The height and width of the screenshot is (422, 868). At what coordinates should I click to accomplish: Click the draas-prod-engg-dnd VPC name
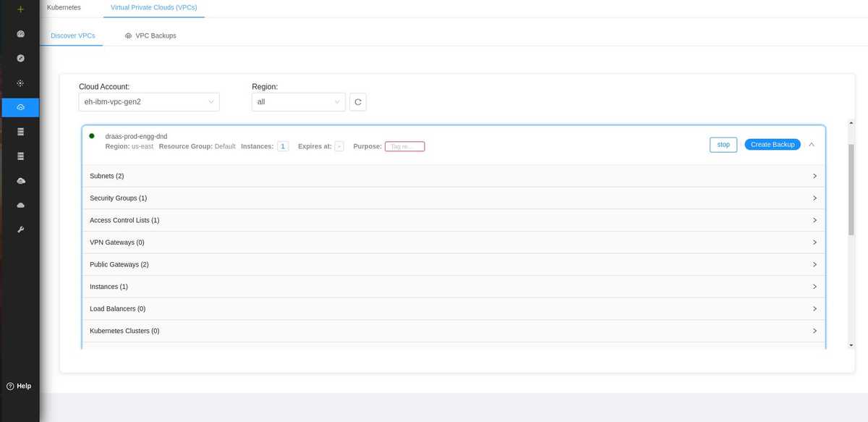(137, 136)
